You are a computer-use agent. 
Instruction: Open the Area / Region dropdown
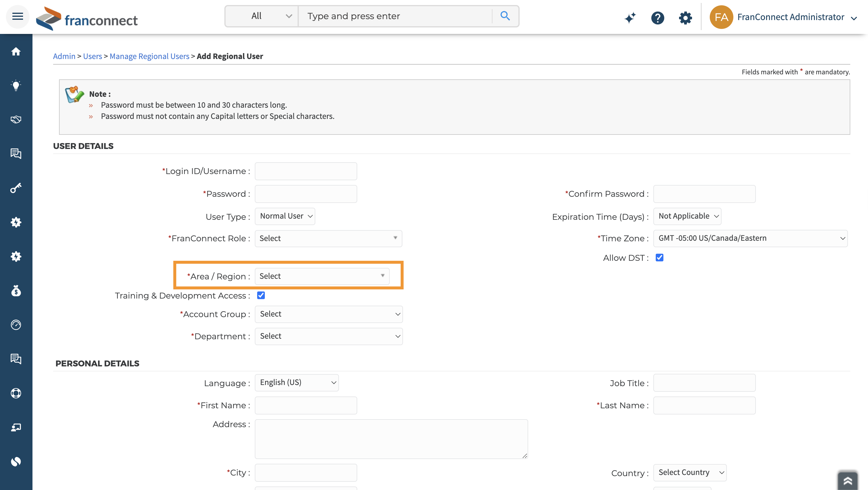pyautogui.click(x=322, y=276)
